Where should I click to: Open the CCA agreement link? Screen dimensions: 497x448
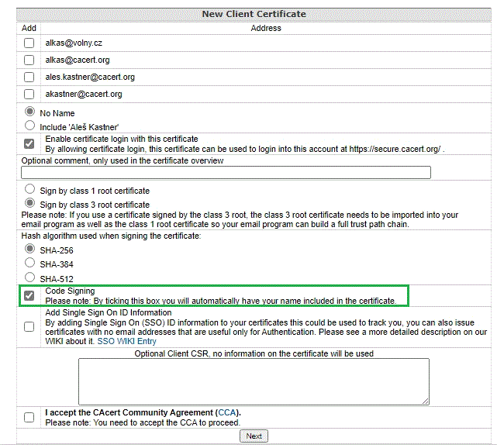pyautogui.click(x=227, y=412)
